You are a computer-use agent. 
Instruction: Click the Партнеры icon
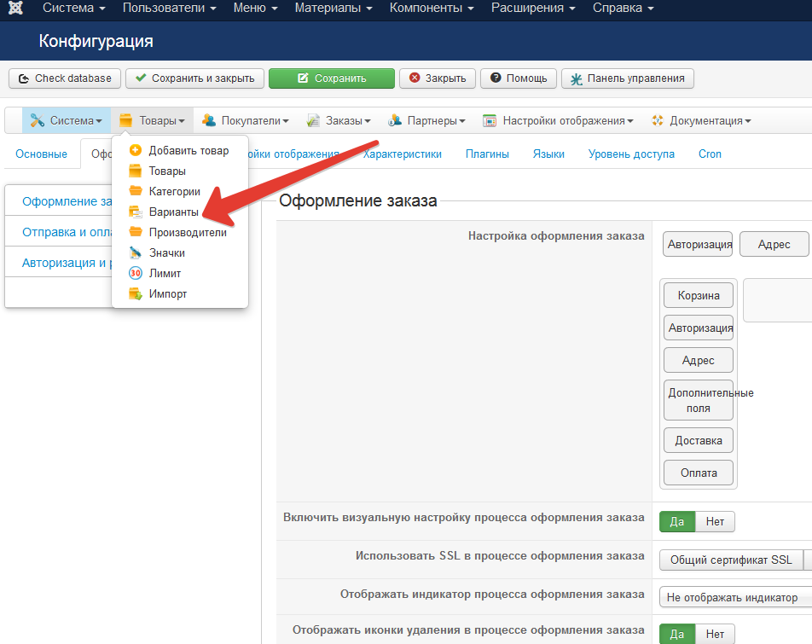point(395,120)
